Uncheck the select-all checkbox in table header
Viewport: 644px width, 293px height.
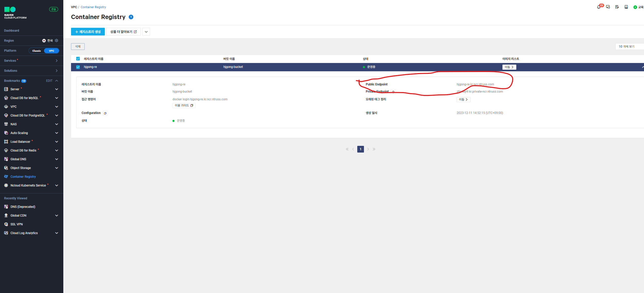pos(78,59)
